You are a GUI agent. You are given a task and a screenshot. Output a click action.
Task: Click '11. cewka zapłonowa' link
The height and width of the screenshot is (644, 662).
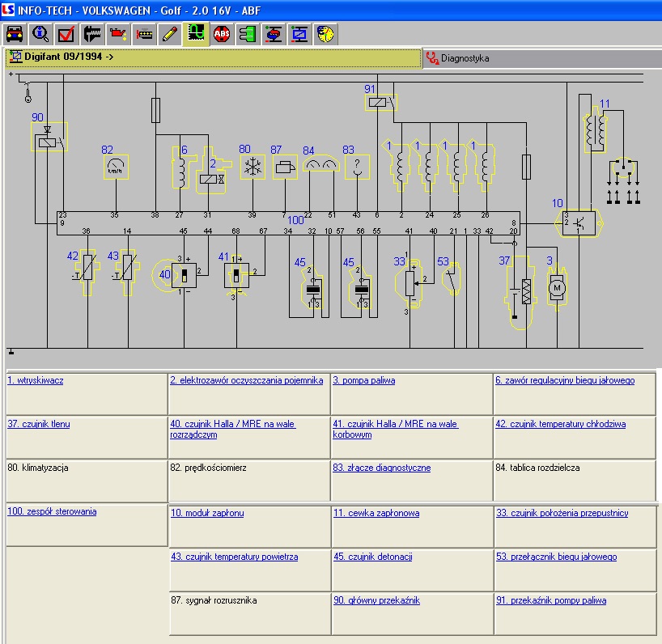[376, 513]
